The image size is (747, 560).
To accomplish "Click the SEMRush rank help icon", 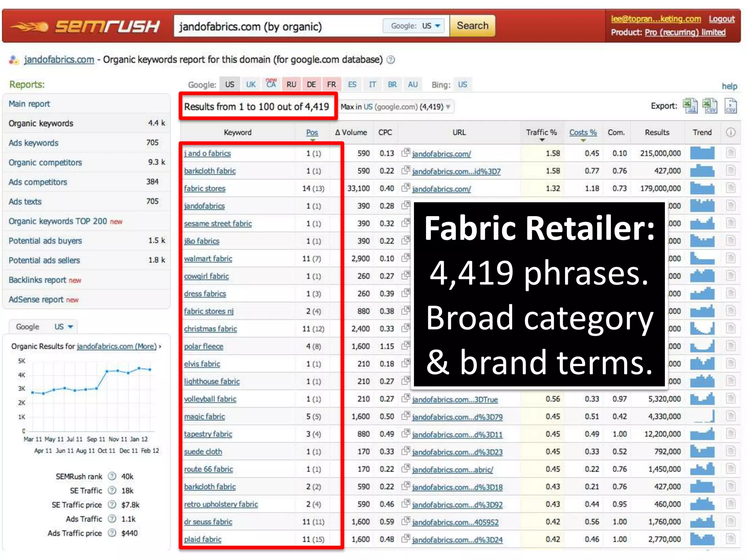I will coord(112,476).
